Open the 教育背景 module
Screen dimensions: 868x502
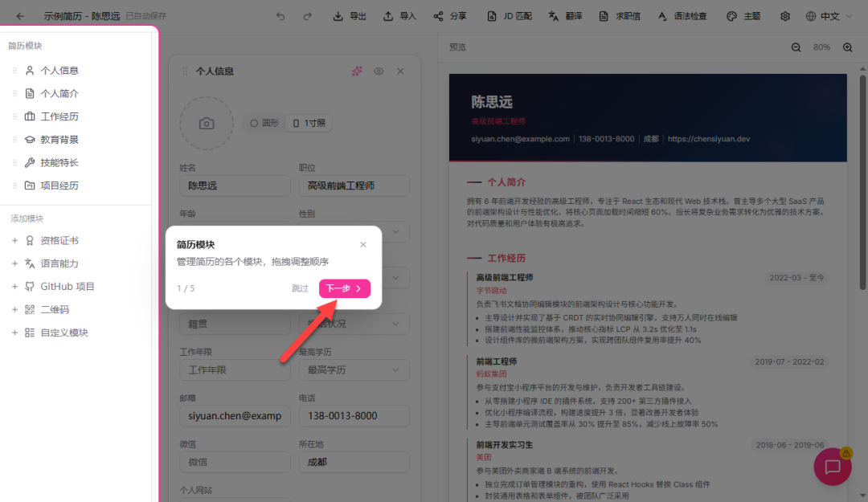[59, 140]
